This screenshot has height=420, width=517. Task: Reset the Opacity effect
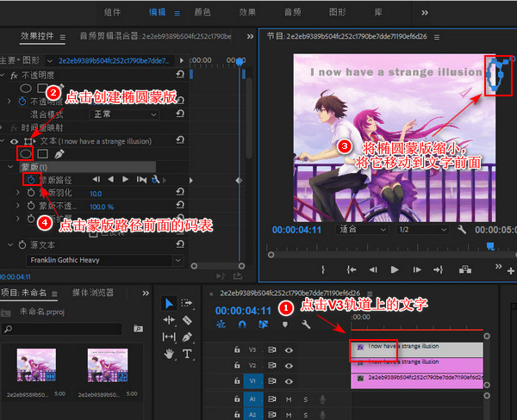[180, 75]
